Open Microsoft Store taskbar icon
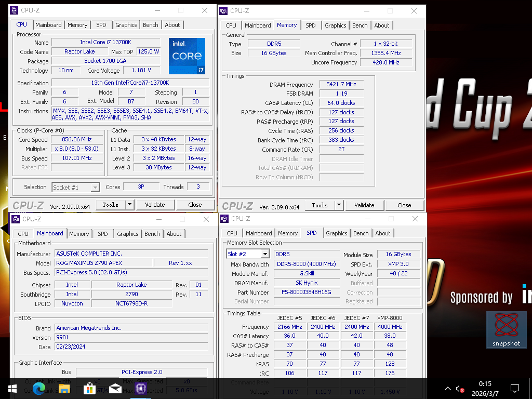 [x=89, y=389]
